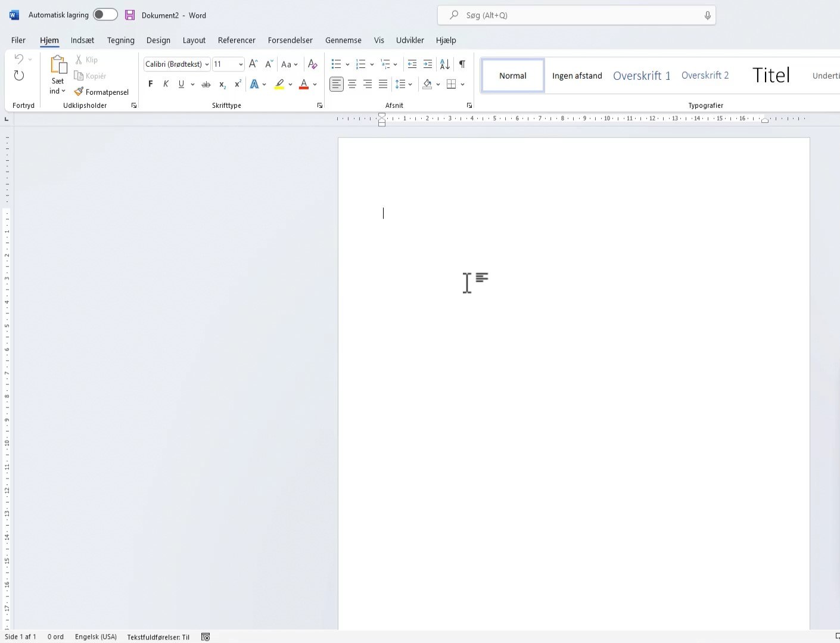Apply the Titel style
The height and width of the screenshot is (643, 840).
click(x=771, y=76)
